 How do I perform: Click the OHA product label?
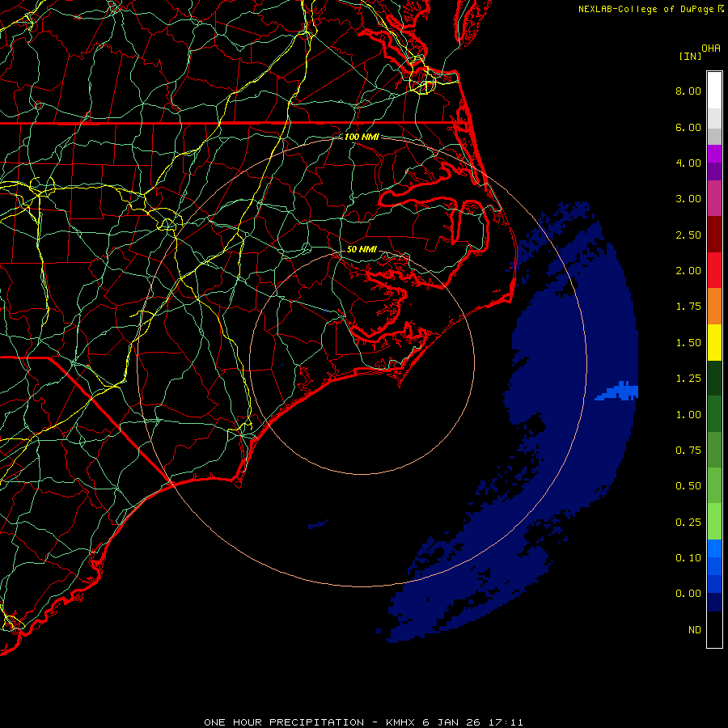click(711, 49)
